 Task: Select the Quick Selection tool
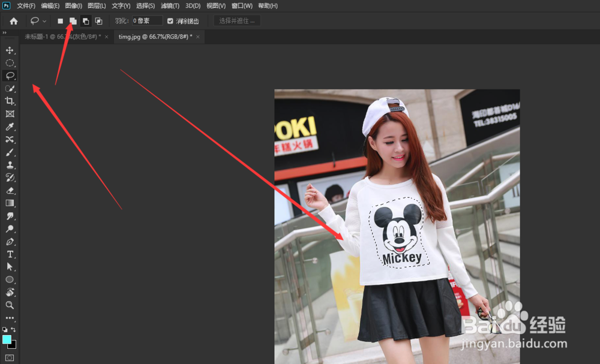click(x=10, y=88)
